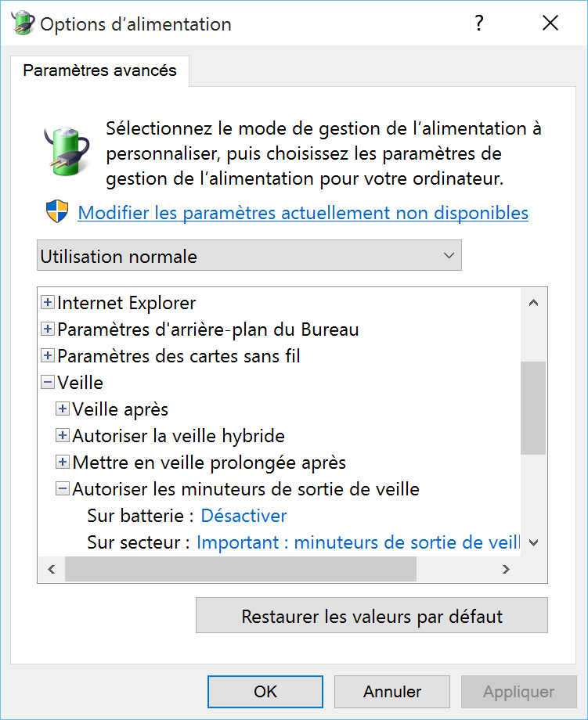Open Modifier les paramètres actuellement non disponibles link
Image resolution: width=588 pixels, height=720 pixels.
click(x=303, y=213)
